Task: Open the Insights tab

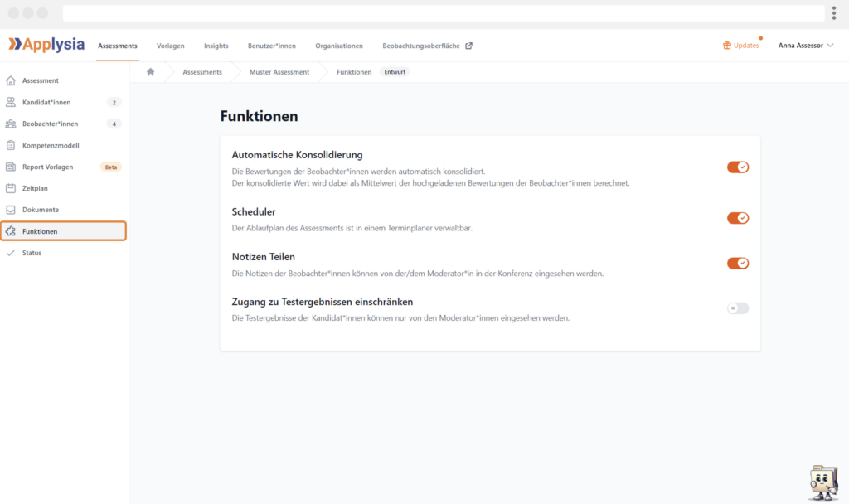Action: [x=216, y=46]
